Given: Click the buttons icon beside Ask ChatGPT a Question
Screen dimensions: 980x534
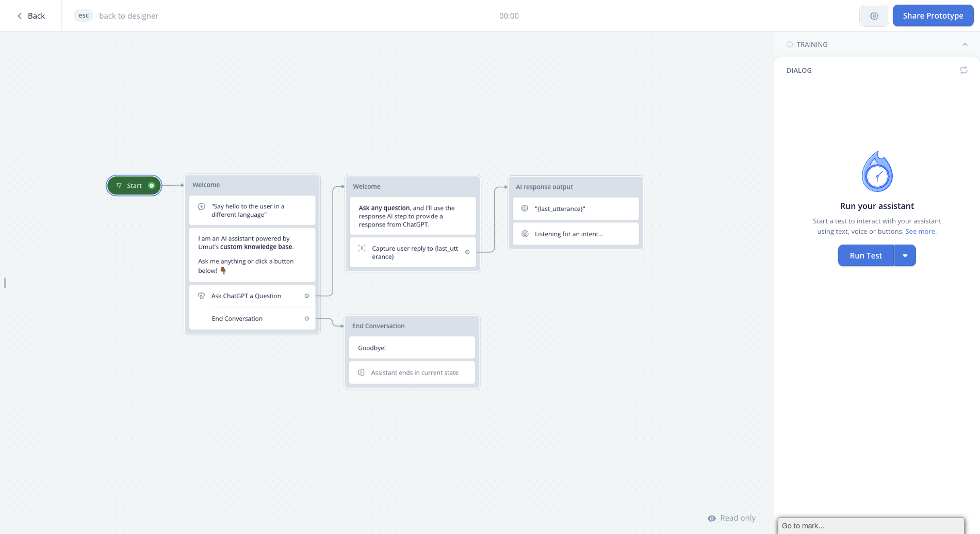Looking at the screenshot, I should [201, 296].
